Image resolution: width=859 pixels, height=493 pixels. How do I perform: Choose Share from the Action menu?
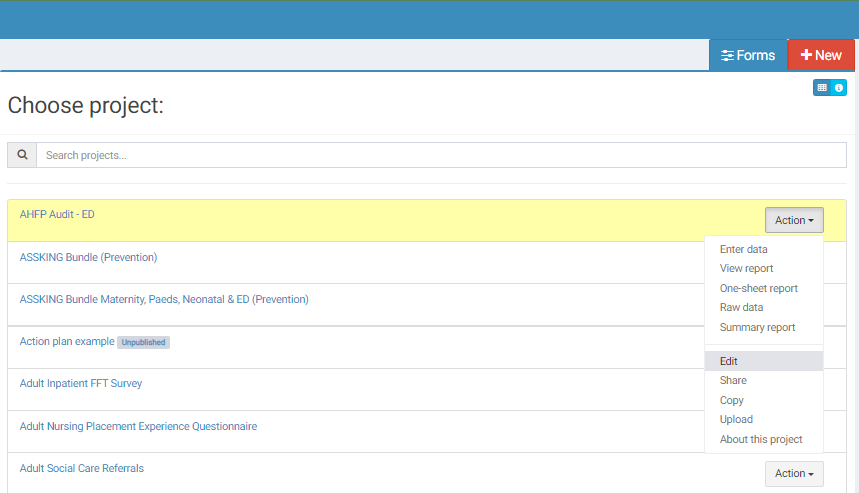[x=733, y=380]
